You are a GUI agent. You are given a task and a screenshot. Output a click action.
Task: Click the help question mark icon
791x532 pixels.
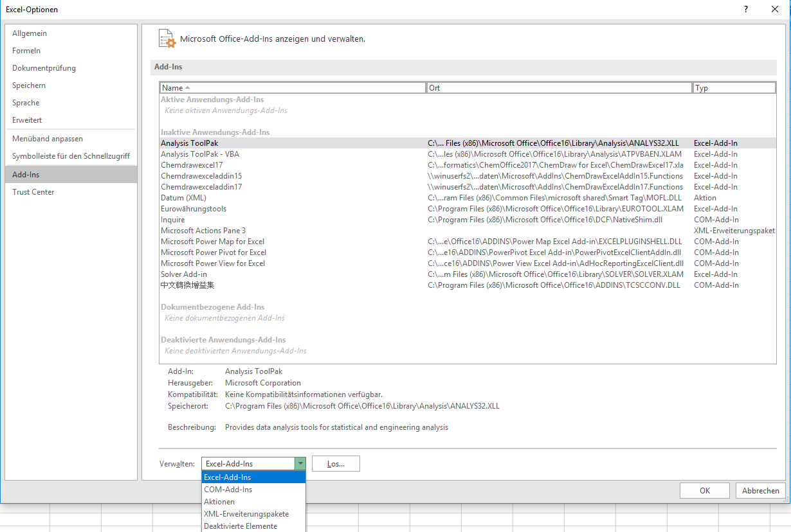[745, 9]
